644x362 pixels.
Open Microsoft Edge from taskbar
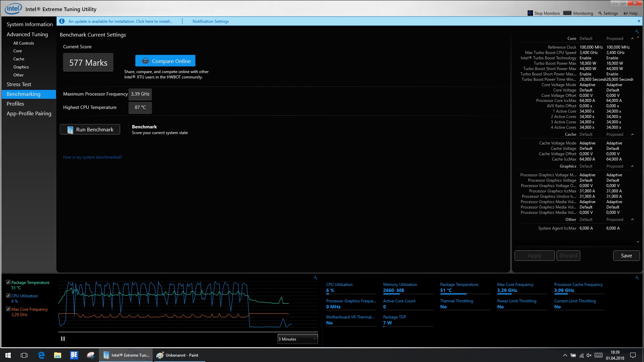(41, 355)
